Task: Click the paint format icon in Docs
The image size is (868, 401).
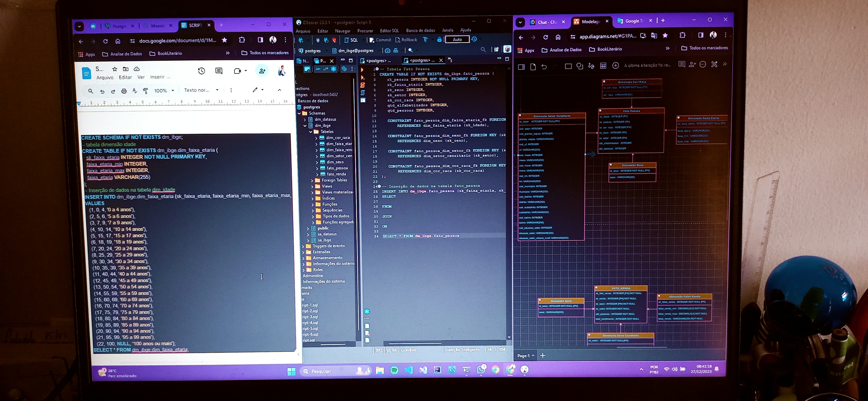Action: (x=145, y=91)
